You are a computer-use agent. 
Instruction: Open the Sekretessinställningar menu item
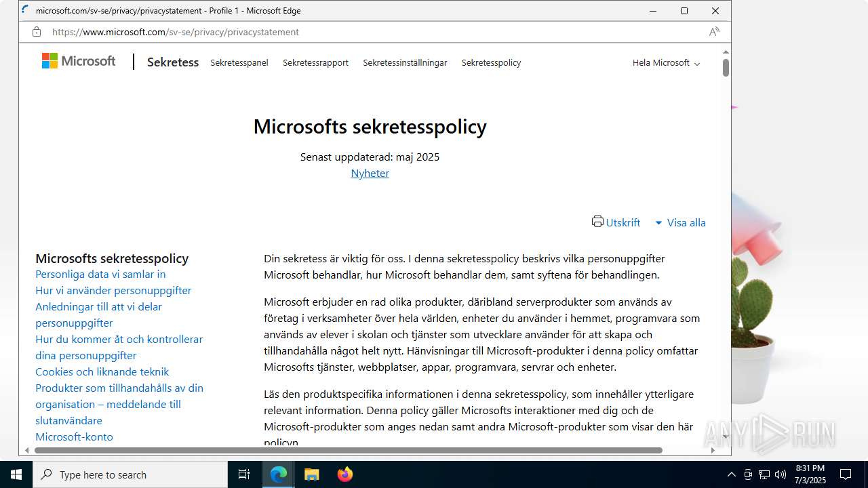tap(405, 62)
